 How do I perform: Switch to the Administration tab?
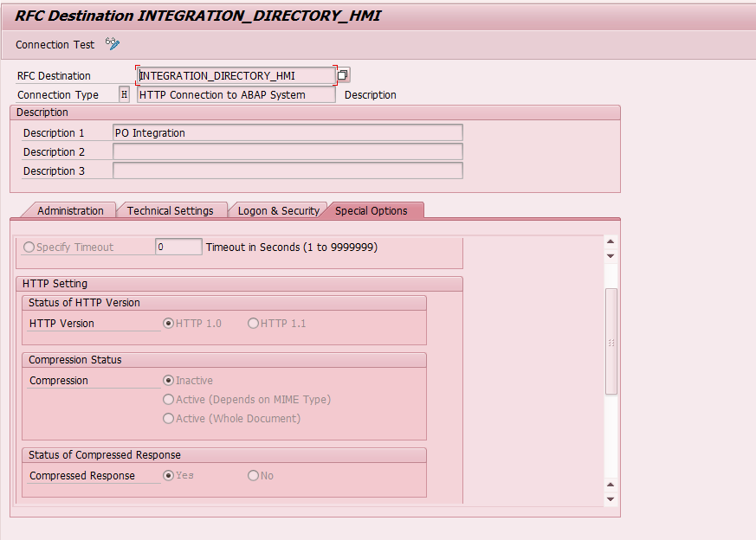tap(70, 210)
